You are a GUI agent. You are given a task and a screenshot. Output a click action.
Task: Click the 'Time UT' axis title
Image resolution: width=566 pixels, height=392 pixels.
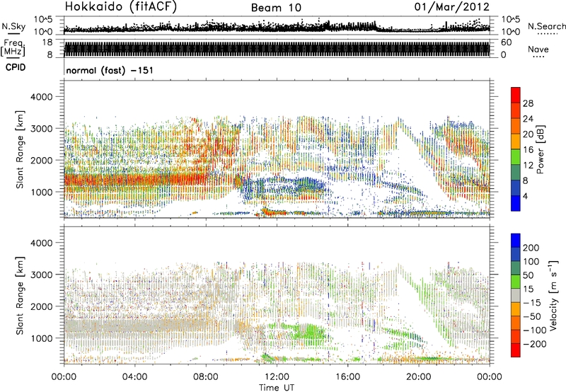click(x=277, y=388)
